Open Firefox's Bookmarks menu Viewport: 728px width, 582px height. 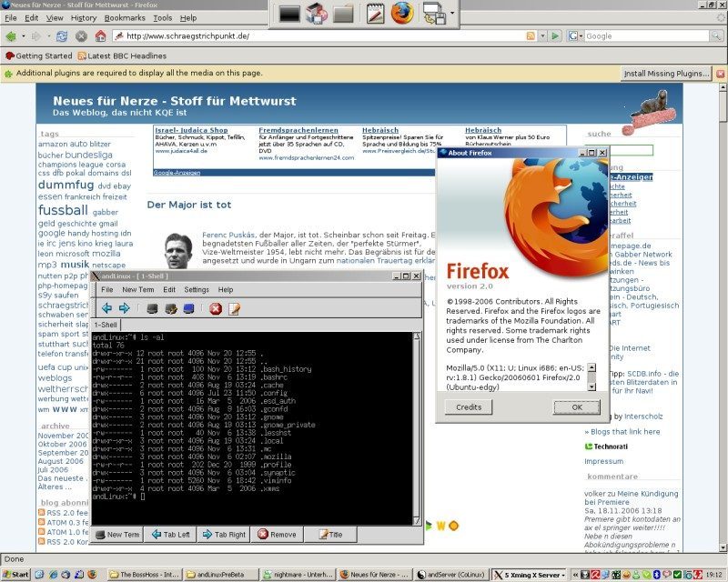click(x=125, y=18)
